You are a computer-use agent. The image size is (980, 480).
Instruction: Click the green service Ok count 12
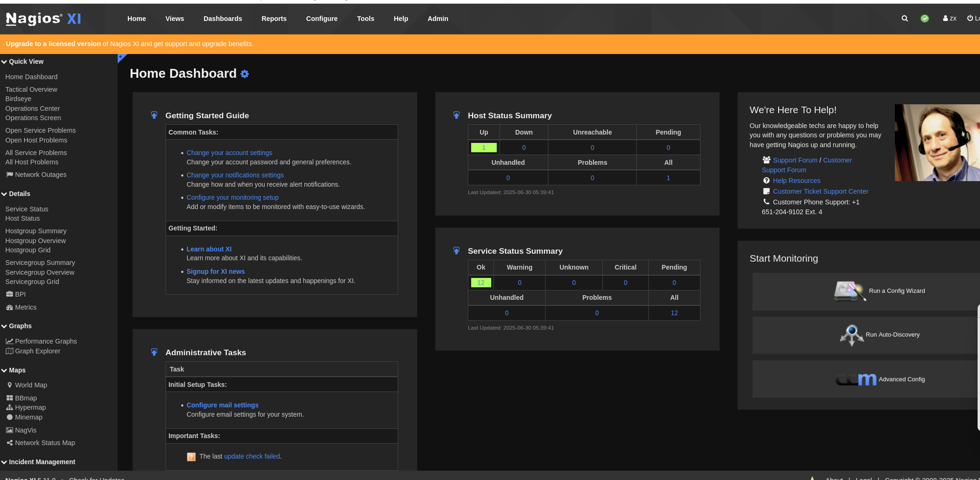tap(481, 283)
